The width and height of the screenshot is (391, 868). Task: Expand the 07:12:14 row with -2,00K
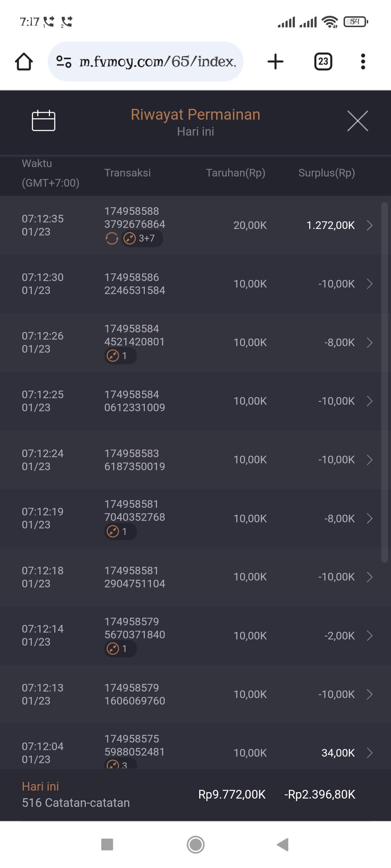(370, 635)
